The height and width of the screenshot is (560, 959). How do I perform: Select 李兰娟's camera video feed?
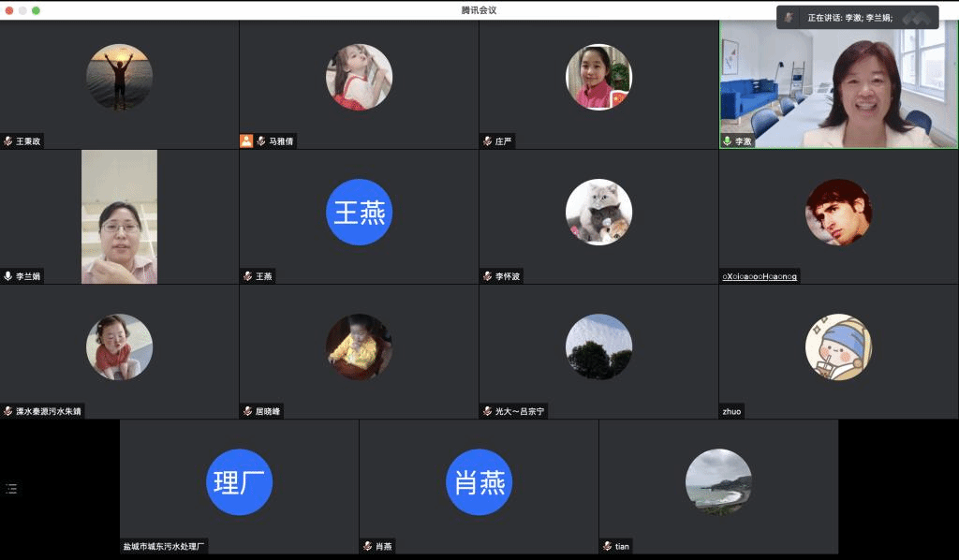[x=119, y=216]
